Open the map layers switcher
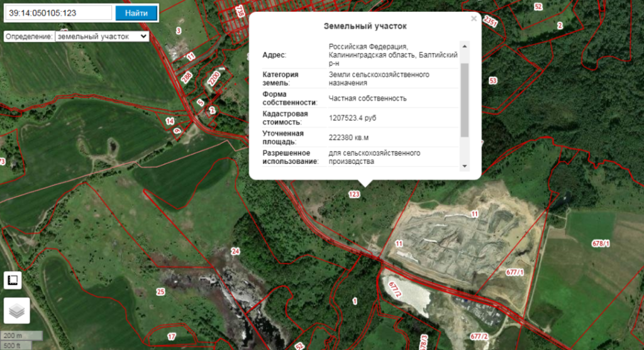Image resolution: width=644 pixels, height=350 pixels. click(16, 311)
